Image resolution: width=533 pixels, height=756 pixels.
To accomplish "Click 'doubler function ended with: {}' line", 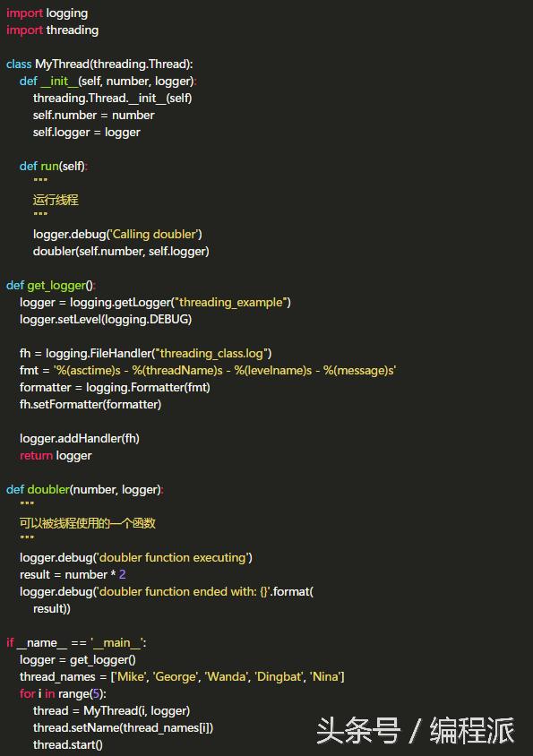I will point(167,591).
